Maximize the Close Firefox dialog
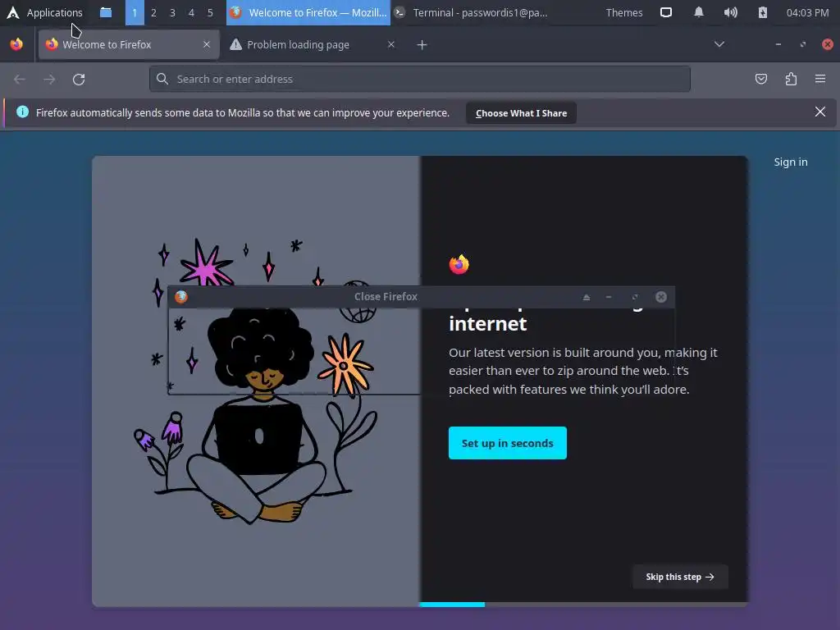840x630 pixels. [x=635, y=297]
